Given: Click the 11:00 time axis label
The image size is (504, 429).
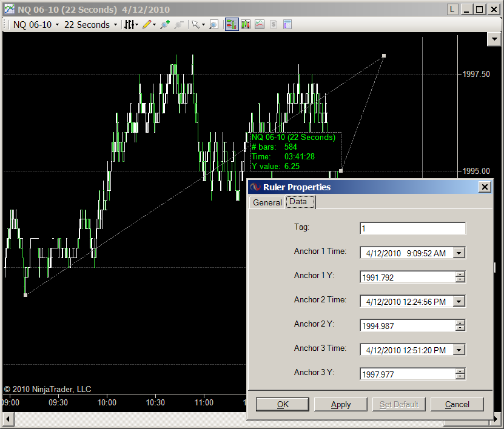Looking at the screenshot, I should [x=204, y=403].
